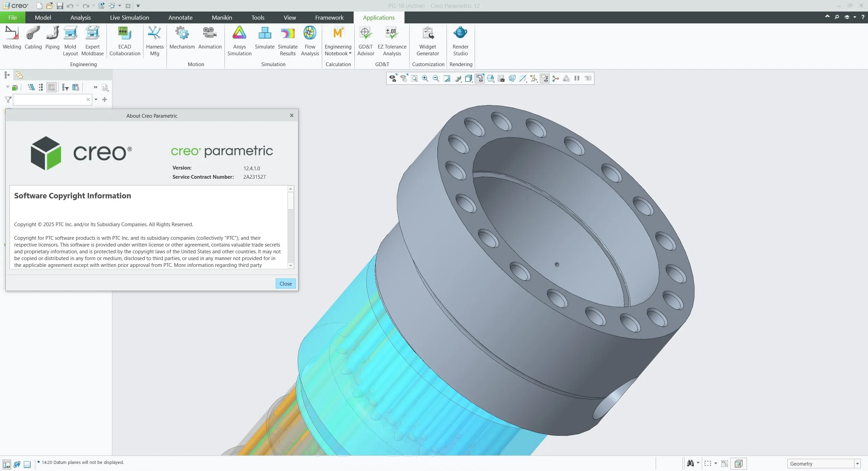Screen dimensions: 868x471
Task: Open datum display filters dropdown
Action: tap(533, 78)
